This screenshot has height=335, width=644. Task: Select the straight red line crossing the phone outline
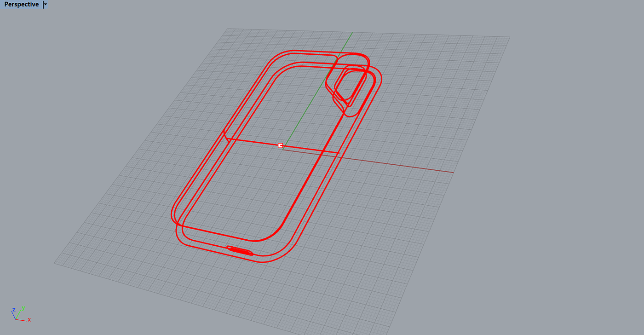pos(282,146)
